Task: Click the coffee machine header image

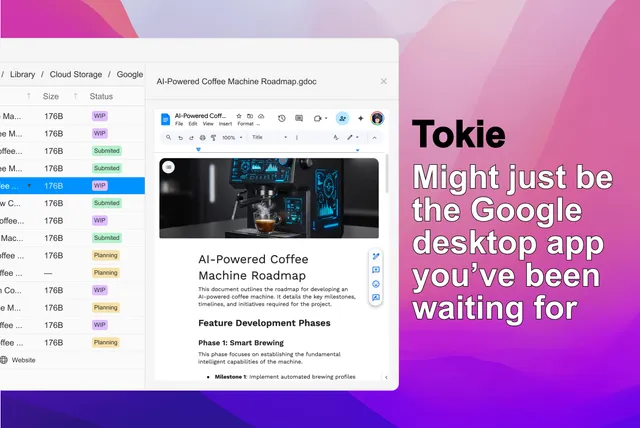Action: [269, 198]
